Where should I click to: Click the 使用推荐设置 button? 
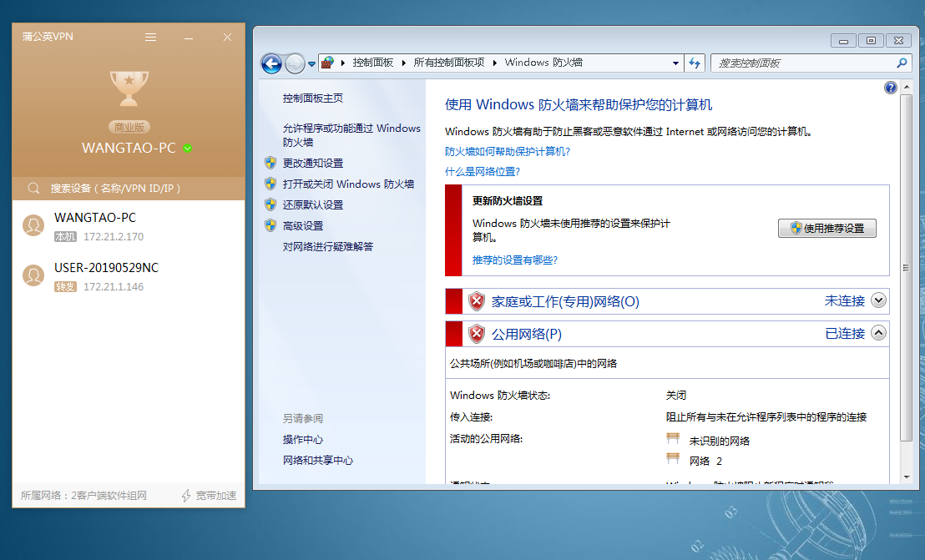pyautogui.click(x=826, y=228)
